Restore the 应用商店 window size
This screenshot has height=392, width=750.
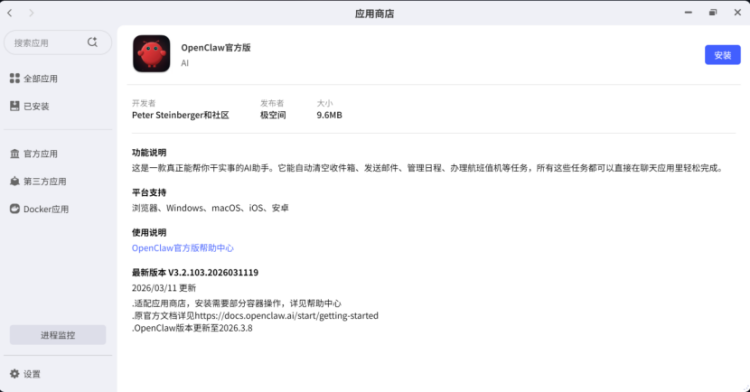coord(713,12)
